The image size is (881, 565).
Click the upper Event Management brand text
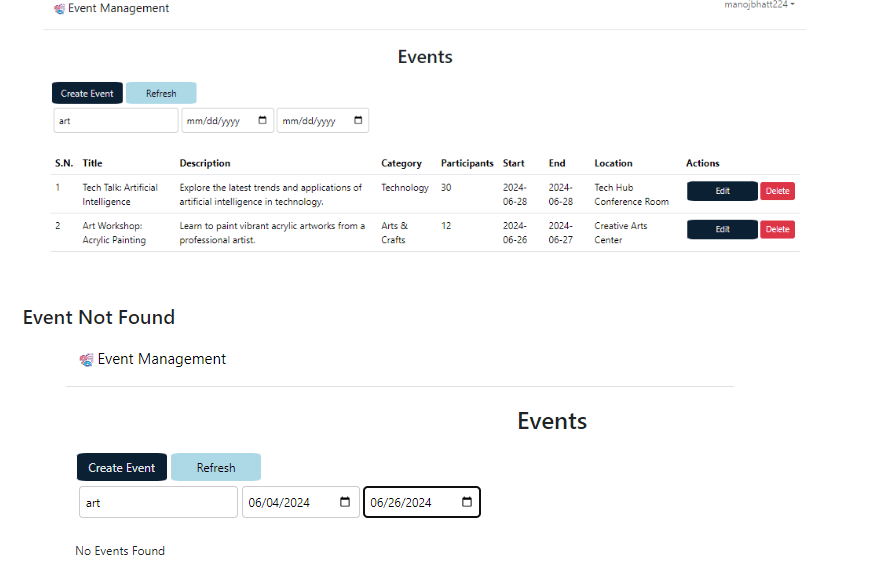[119, 8]
